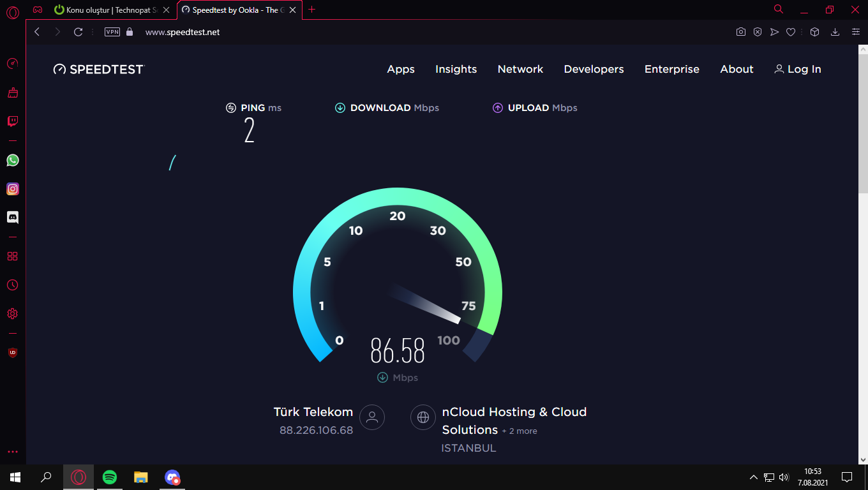This screenshot has width=868, height=490.
Task: Open the Apps menu item
Action: click(x=401, y=70)
